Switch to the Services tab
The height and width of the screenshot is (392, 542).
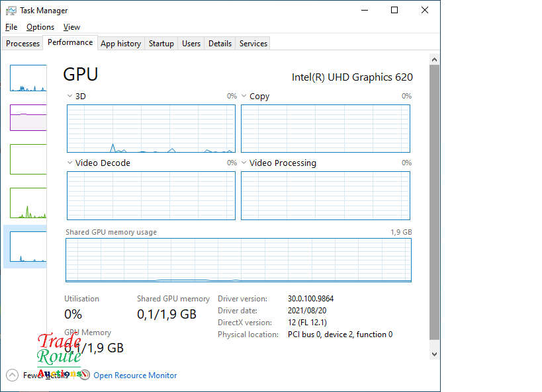point(253,44)
